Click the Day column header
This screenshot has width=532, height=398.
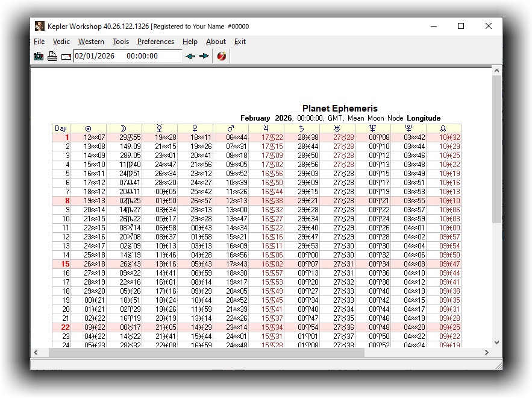tap(61, 128)
